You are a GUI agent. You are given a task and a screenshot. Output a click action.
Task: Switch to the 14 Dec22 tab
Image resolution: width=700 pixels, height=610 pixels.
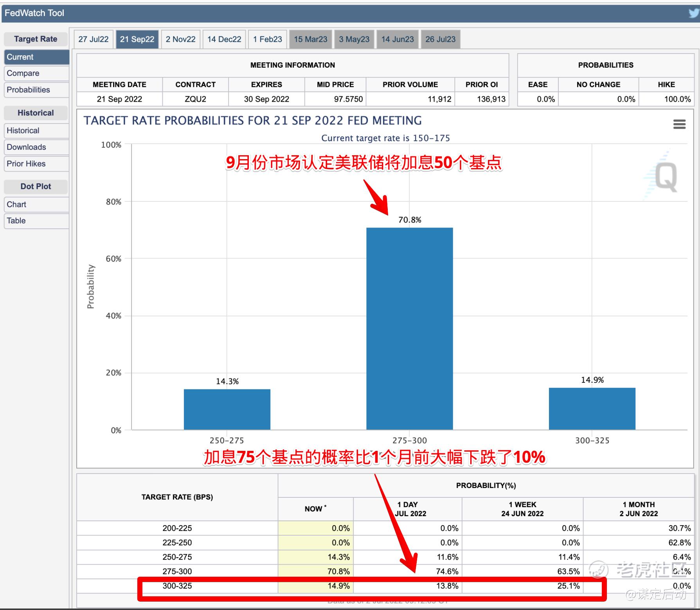pos(224,39)
